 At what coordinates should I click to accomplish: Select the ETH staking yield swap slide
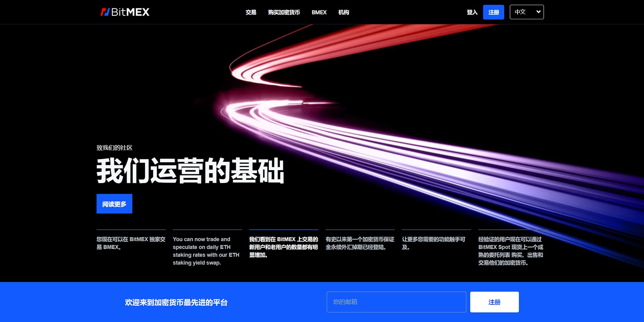[207, 251]
